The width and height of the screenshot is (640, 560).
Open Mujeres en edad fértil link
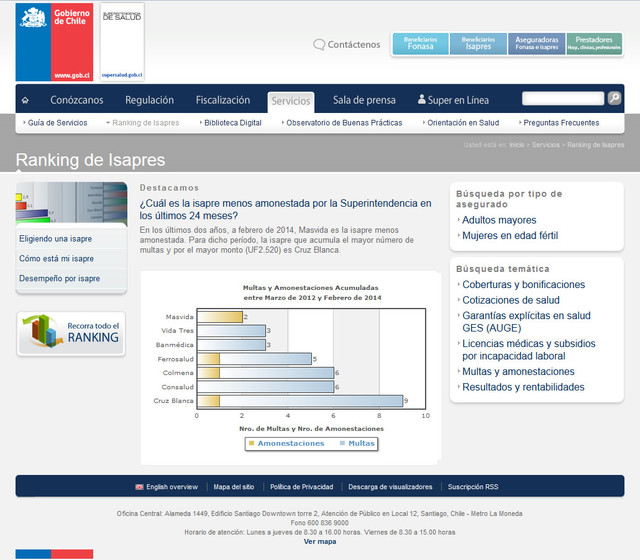[x=510, y=236]
